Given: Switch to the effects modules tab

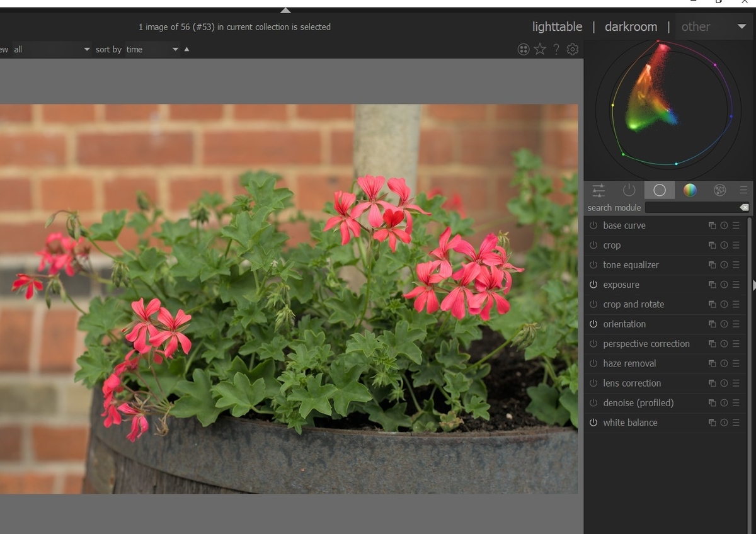Looking at the screenshot, I should [720, 190].
